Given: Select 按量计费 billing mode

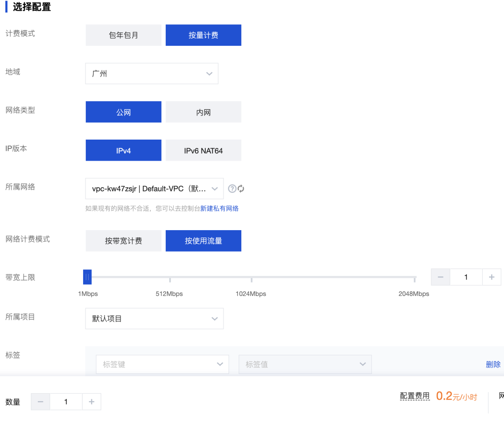Looking at the screenshot, I should point(203,35).
